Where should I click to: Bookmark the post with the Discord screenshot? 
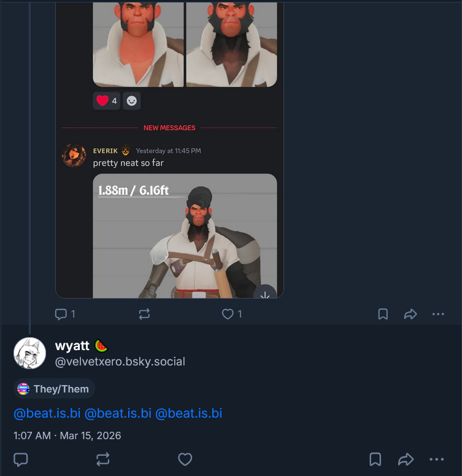383,314
